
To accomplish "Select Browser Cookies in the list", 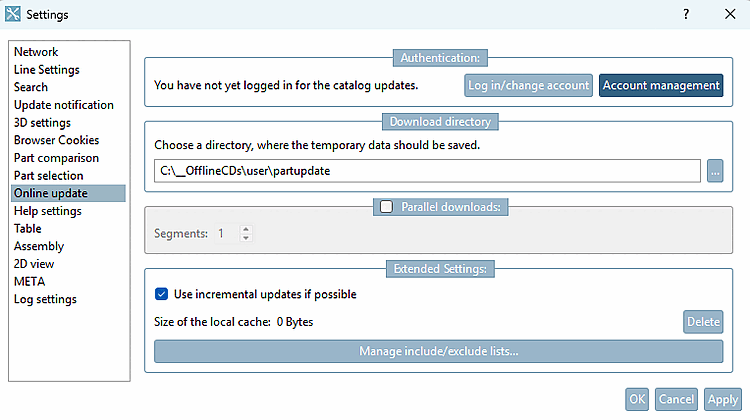I will point(57,140).
